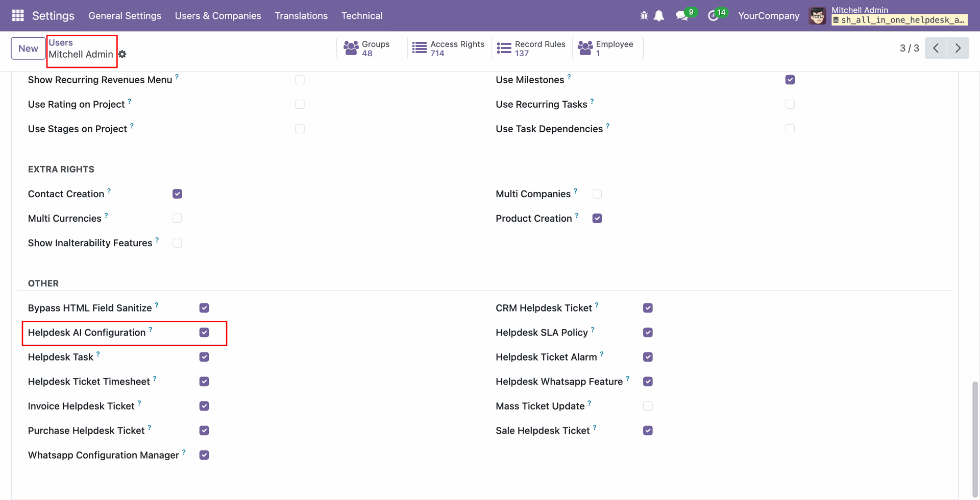This screenshot has height=500, width=980.
Task: Click the sh_all_in_one_helpdesk database name label
Action: click(x=899, y=20)
